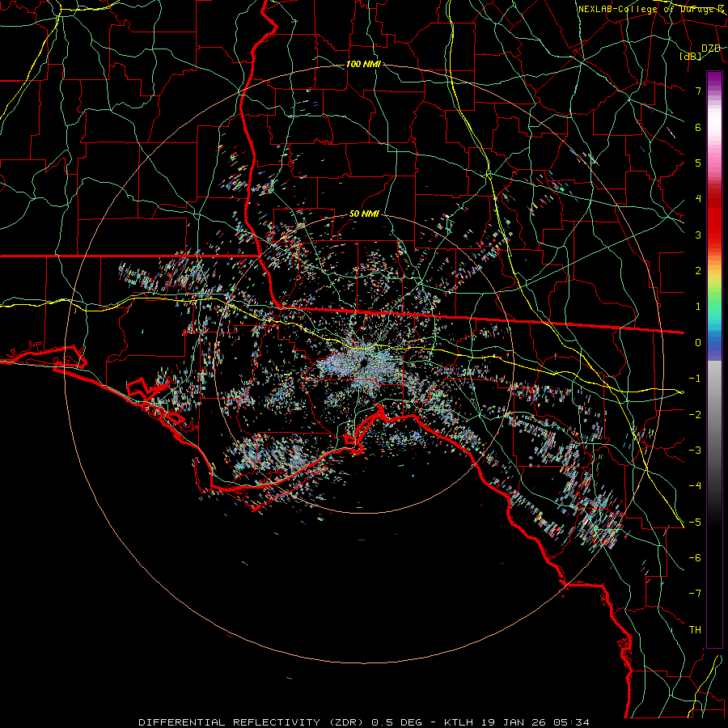The width and height of the screenshot is (728, 728).
Task: Click the 4 value on the color scale
Action: click(698, 199)
